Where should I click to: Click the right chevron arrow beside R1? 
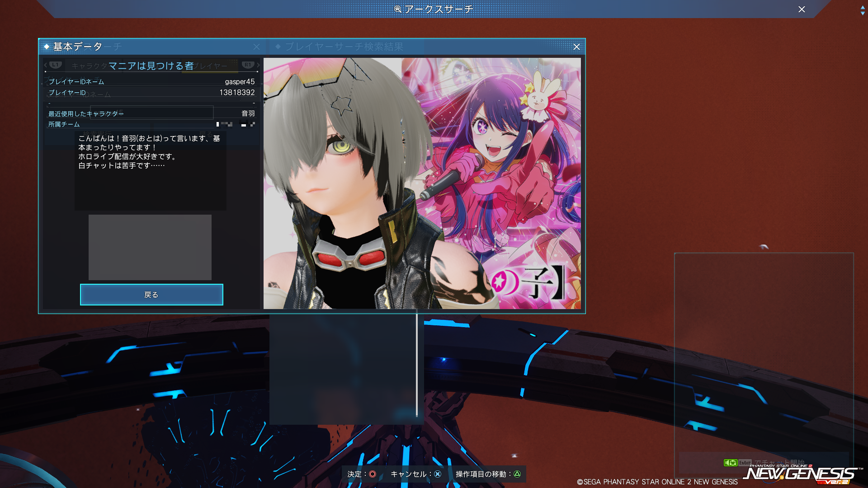[x=258, y=66]
